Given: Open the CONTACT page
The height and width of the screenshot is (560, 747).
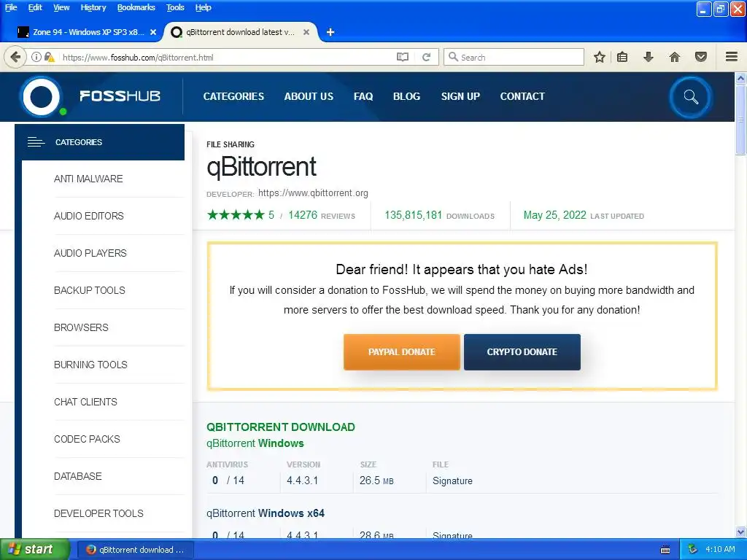Looking at the screenshot, I should [522, 96].
